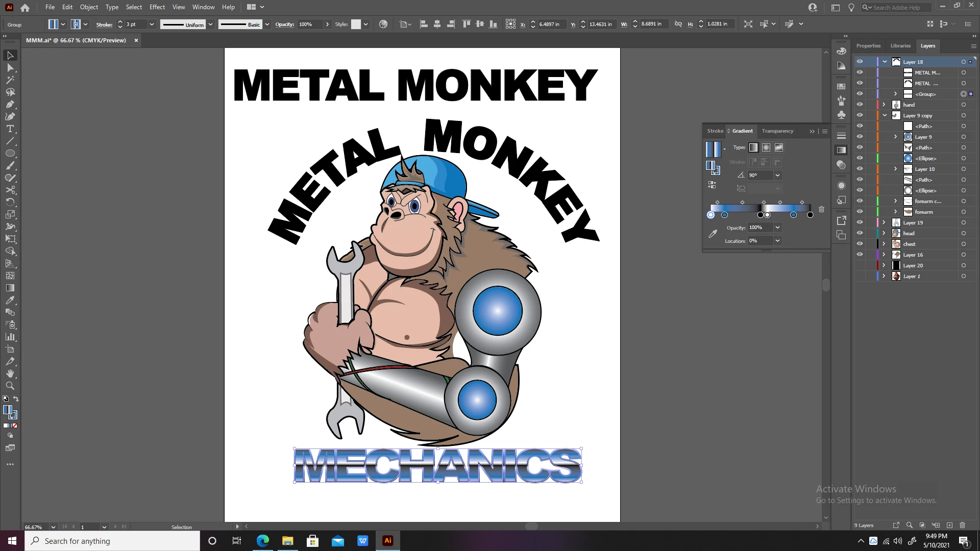Screen dimensions: 980x551
Task: Choose the Radial Gradient type button
Action: click(x=766, y=147)
